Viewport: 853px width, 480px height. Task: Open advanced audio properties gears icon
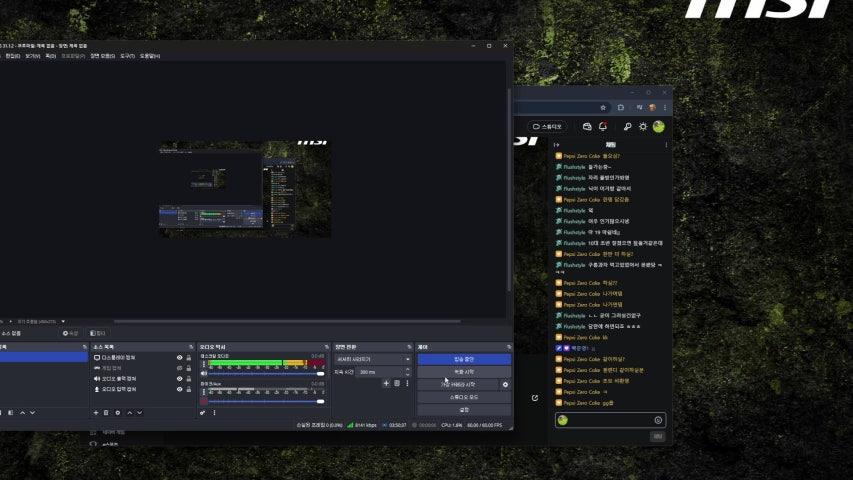click(202, 413)
